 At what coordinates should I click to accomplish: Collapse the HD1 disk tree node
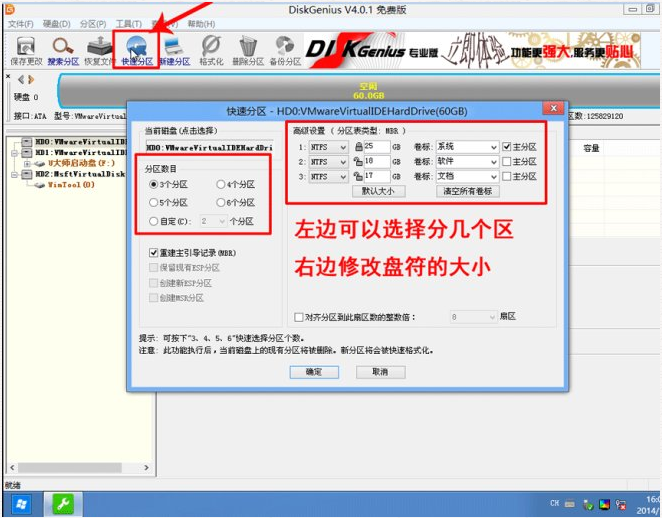coord(15,152)
